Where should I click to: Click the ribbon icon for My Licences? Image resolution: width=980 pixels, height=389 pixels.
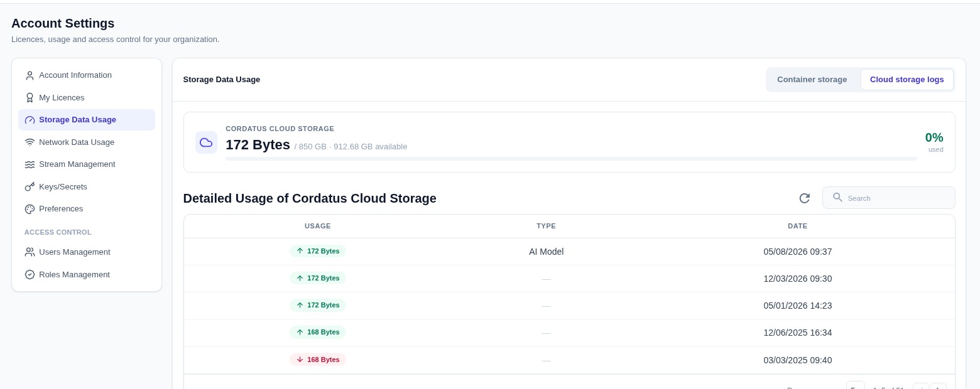30,98
